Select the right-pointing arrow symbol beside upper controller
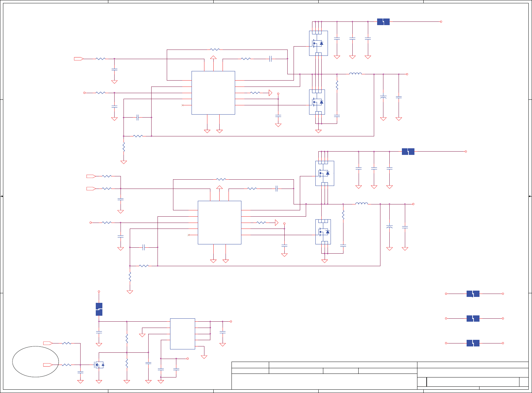The height and width of the screenshot is (393, 532). click(270, 93)
